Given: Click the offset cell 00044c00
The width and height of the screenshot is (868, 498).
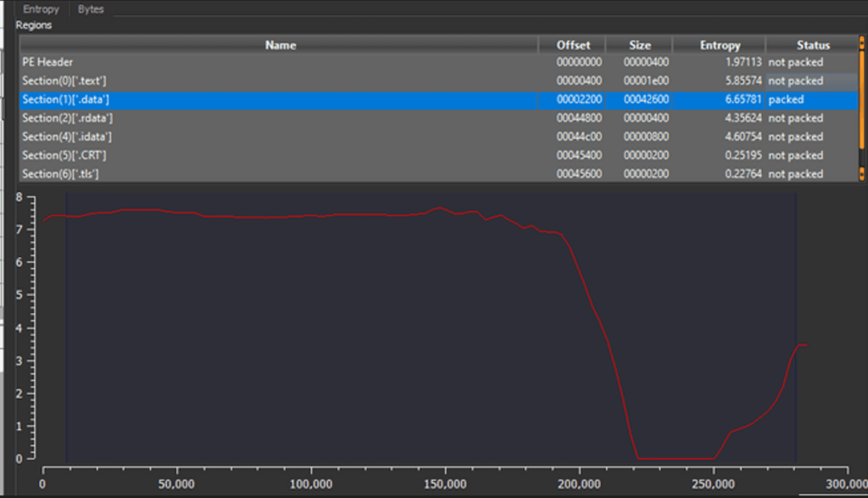Looking at the screenshot, I should 579,137.
